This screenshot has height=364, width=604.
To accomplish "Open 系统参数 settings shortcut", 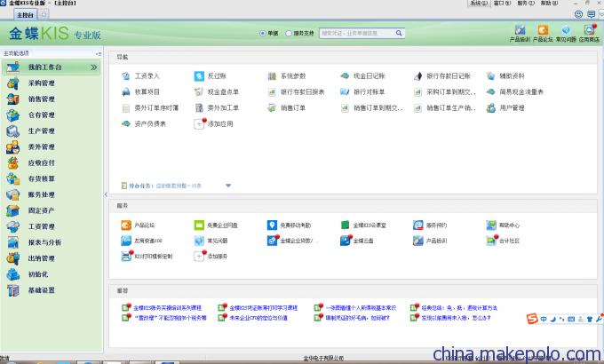I will pyautogui.click(x=287, y=75).
